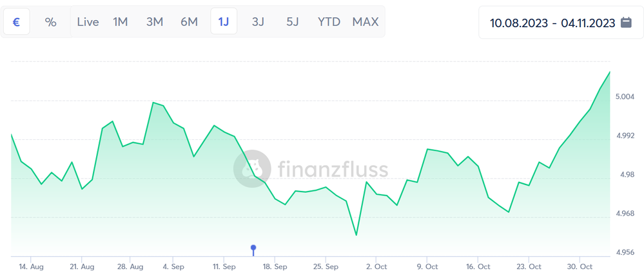Select the MAX time range
644x278 pixels.
pos(366,22)
